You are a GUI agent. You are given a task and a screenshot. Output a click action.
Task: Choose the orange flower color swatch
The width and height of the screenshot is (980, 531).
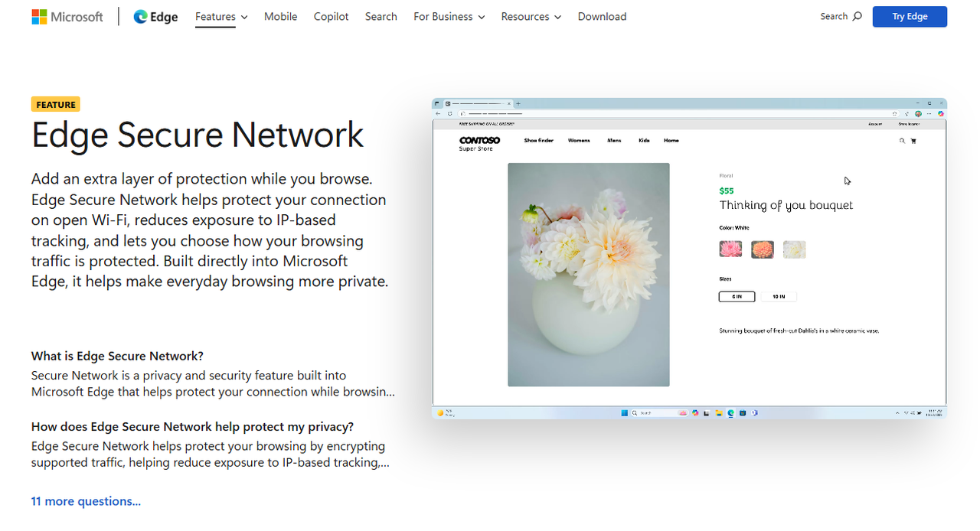[763, 249]
